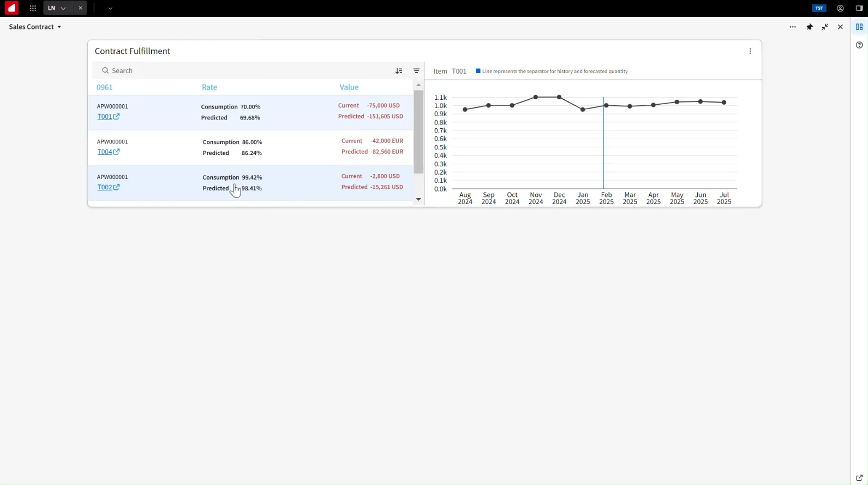868x485 pixels.
Task: Select the 'Consumption 99.42%' rate text
Action: (x=232, y=178)
